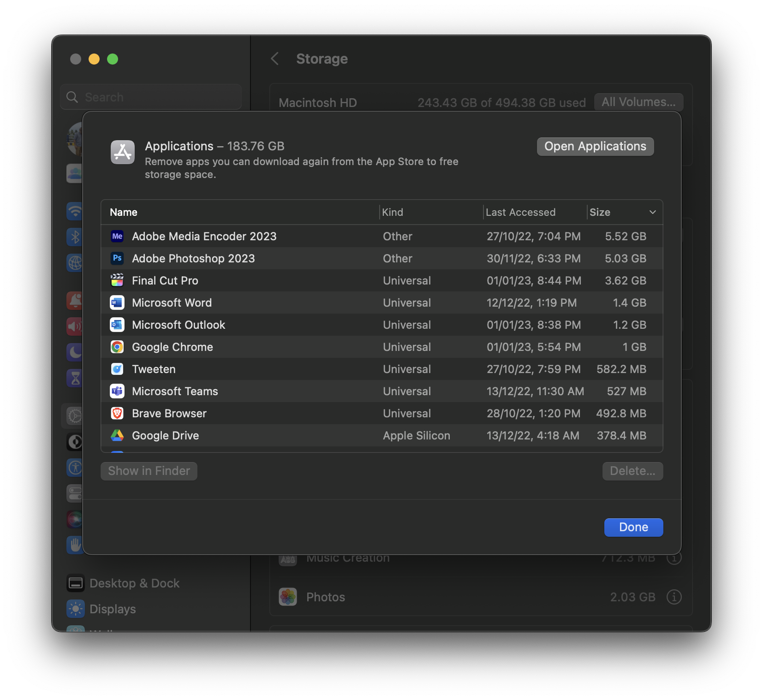The width and height of the screenshot is (763, 700).
Task: Select the Adobe Photoshop 2023 row name
Action: tap(193, 258)
